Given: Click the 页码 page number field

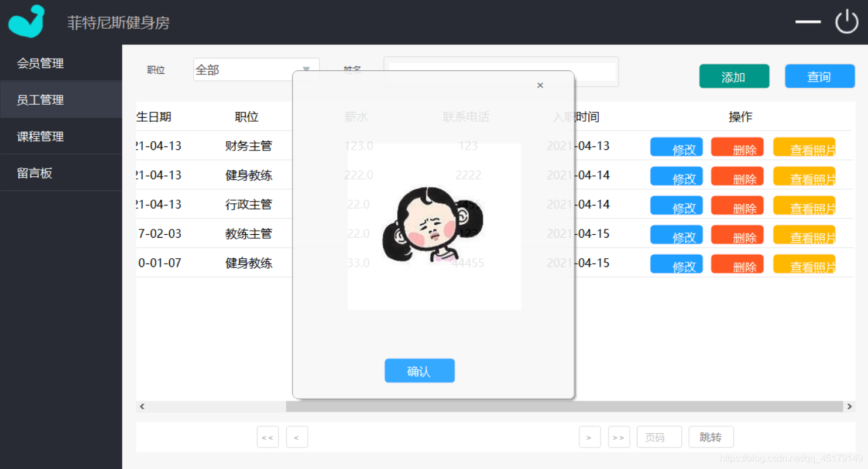Looking at the screenshot, I should coord(659,437).
